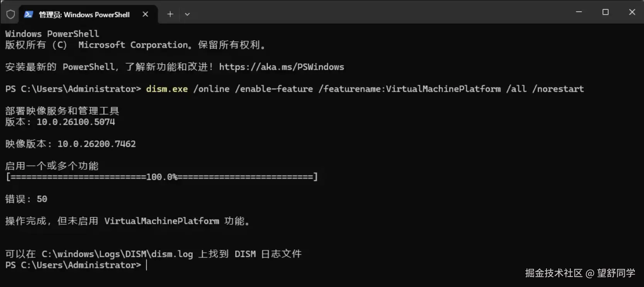Click the cursor at the last PS prompt
Screen dimensions: 644x287
click(x=147, y=265)
